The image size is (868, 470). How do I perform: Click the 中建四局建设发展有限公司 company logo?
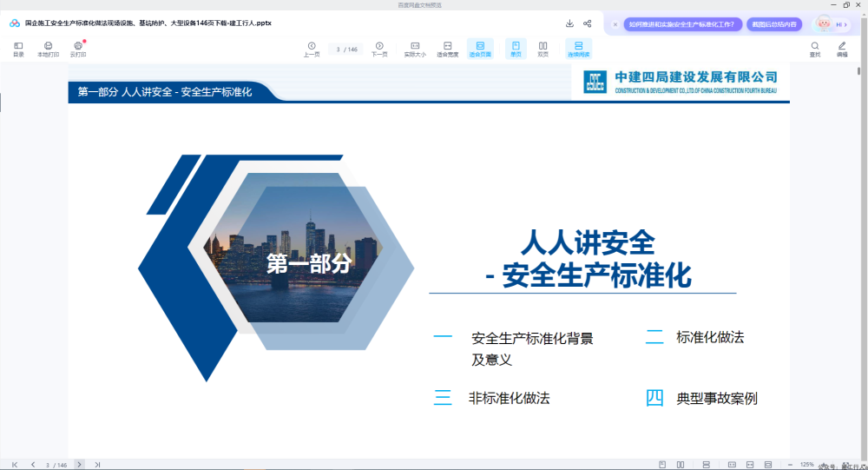tap(681, 82)
